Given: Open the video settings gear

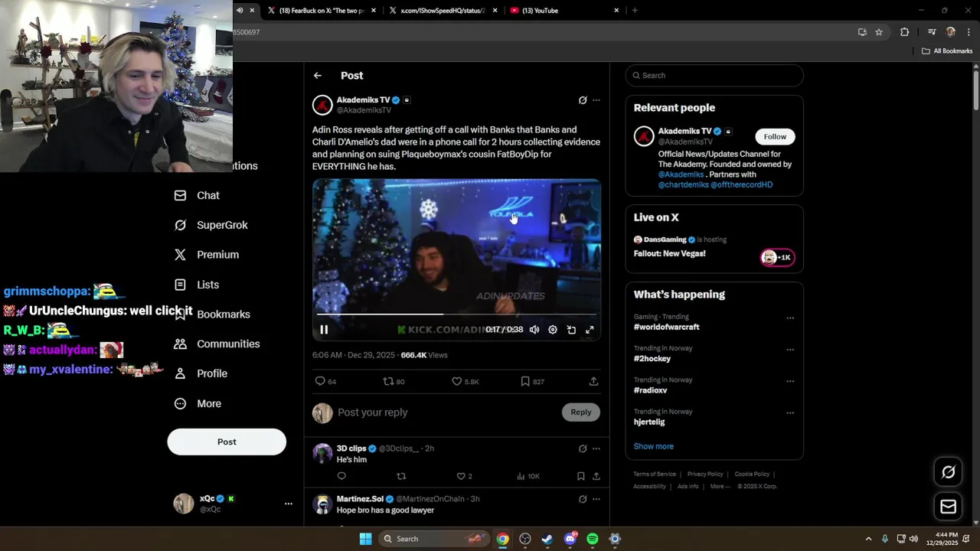Looking at the screenshot, I should (553, 330).
